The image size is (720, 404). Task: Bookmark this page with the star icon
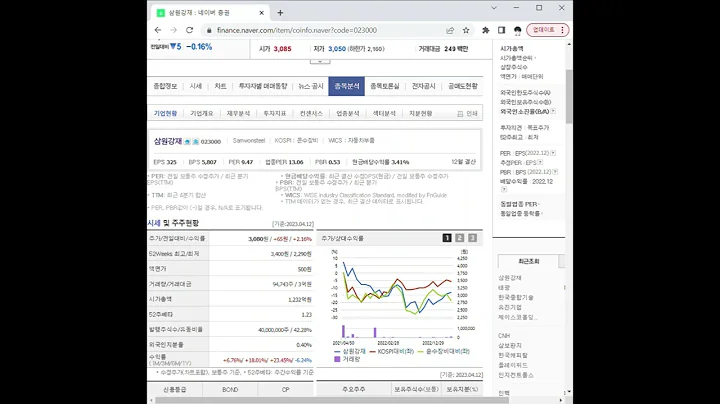[x=466, y=30]
